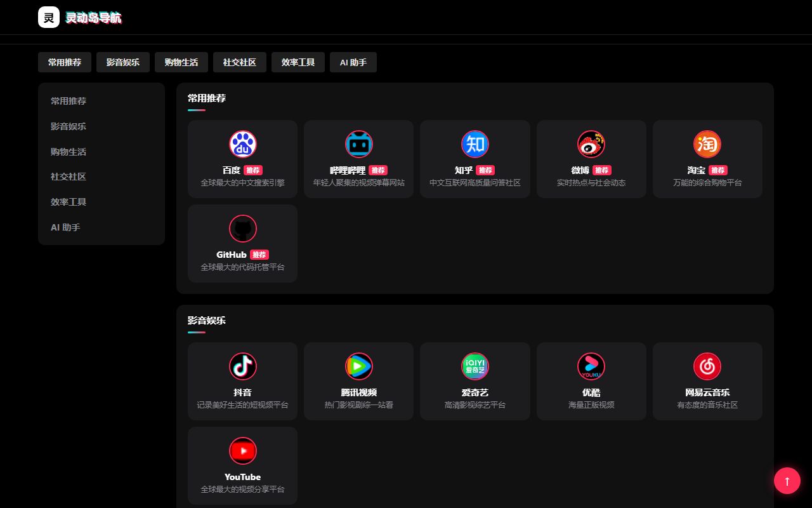Click the back-to-top arrow button
Screen dimensions: 812x508
click(x=787, y=481)
